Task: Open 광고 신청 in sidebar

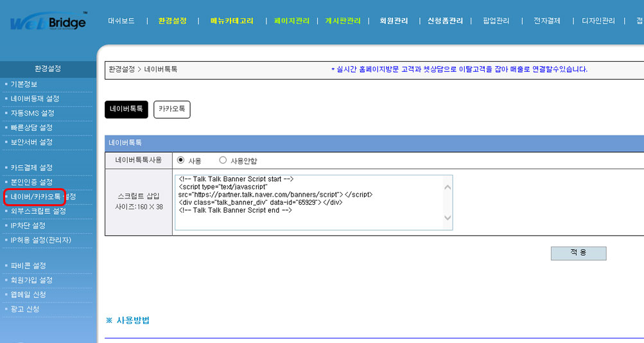Action: click(x=24, y=309)
